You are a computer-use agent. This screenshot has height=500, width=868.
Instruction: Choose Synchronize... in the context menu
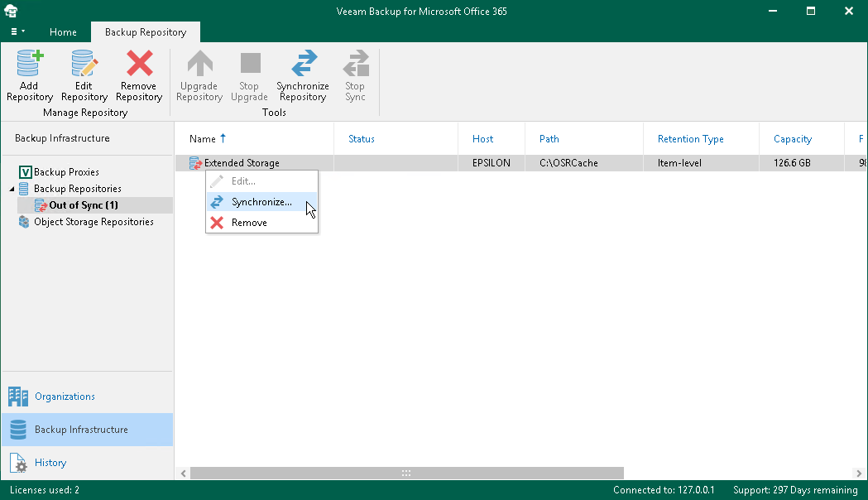coord(261,202)
